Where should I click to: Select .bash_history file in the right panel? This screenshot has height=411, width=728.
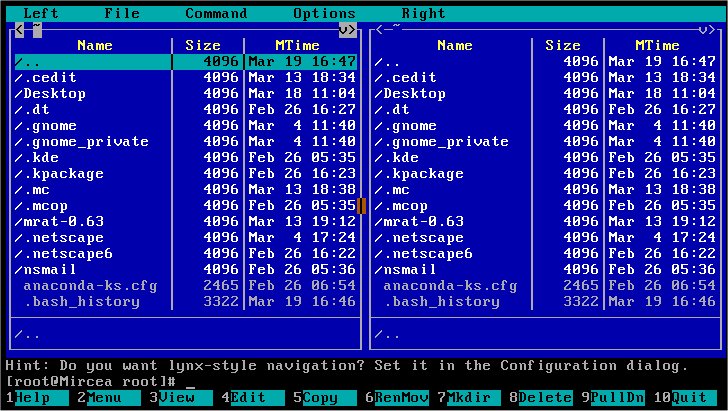coord(442,301)
